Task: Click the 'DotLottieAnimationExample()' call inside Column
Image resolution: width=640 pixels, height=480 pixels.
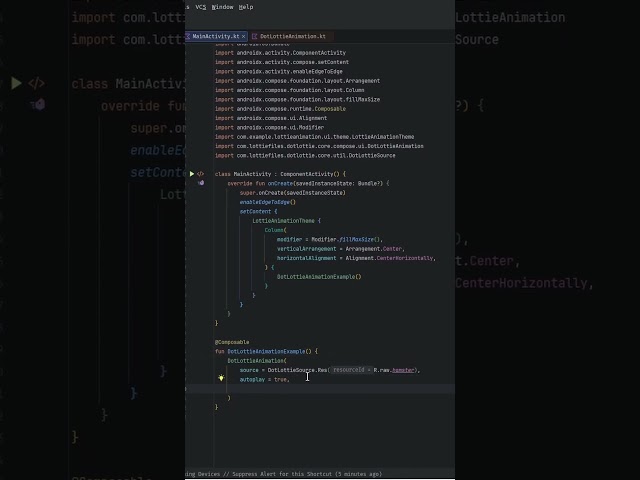Action: tap(319, 277)
